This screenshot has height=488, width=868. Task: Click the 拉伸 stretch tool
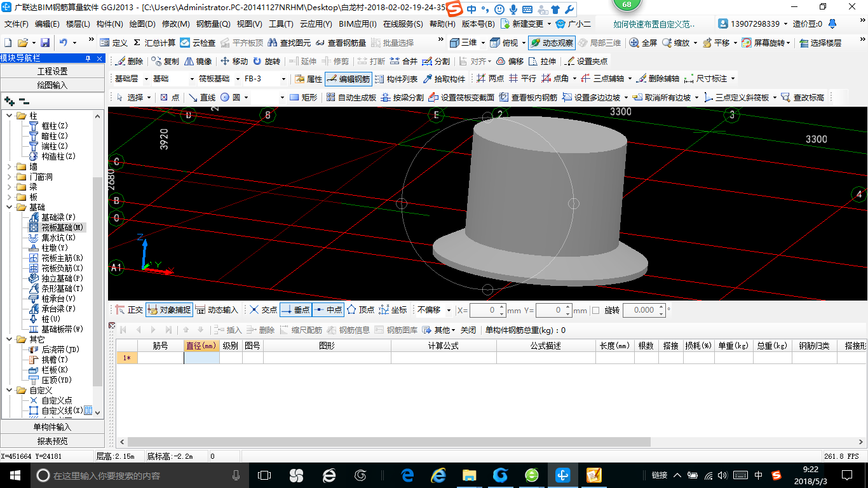tap(542, 62)
